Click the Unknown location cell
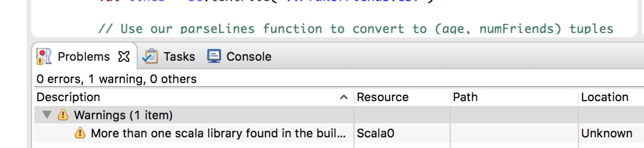644x148 pixels. [x=607, y=133]
